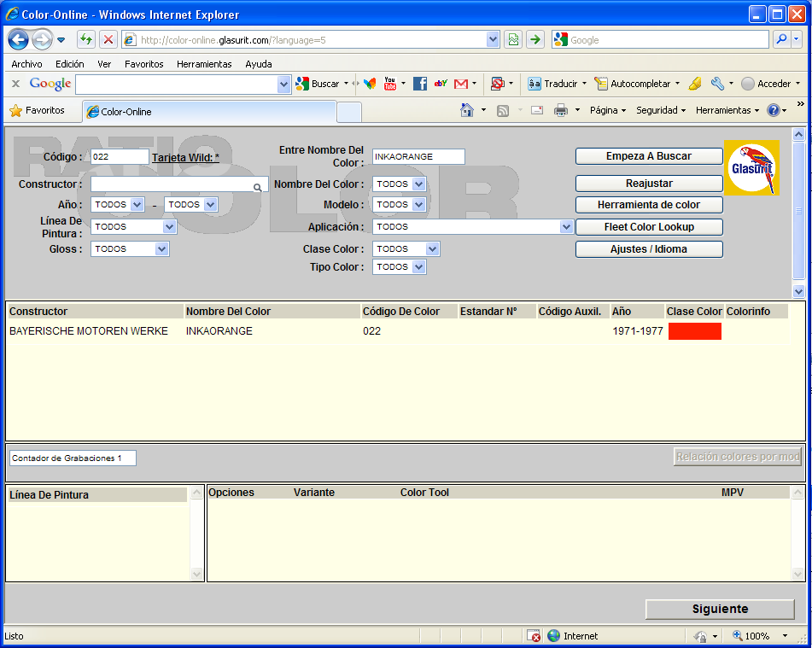Open the Seguridad command bar menu
The width and height of the screenshot is (812, 648).
tap(661, 110)
